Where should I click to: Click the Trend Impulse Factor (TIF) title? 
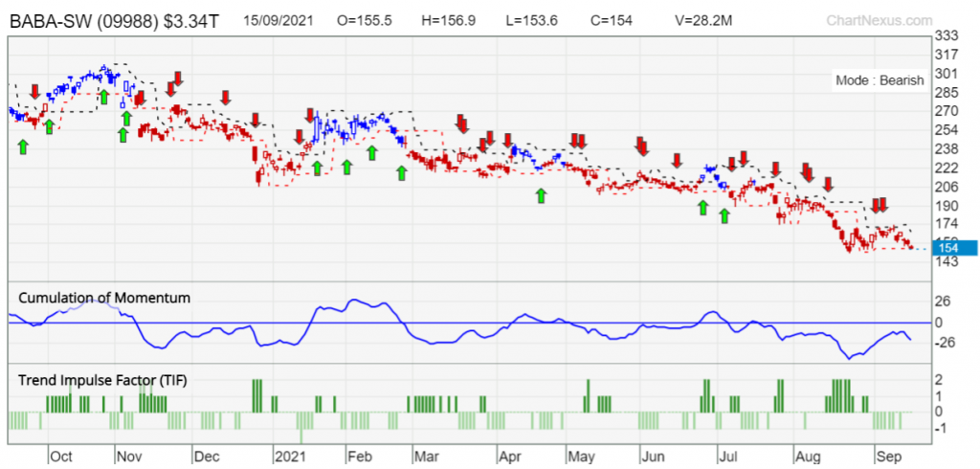(x=101, y=380)
